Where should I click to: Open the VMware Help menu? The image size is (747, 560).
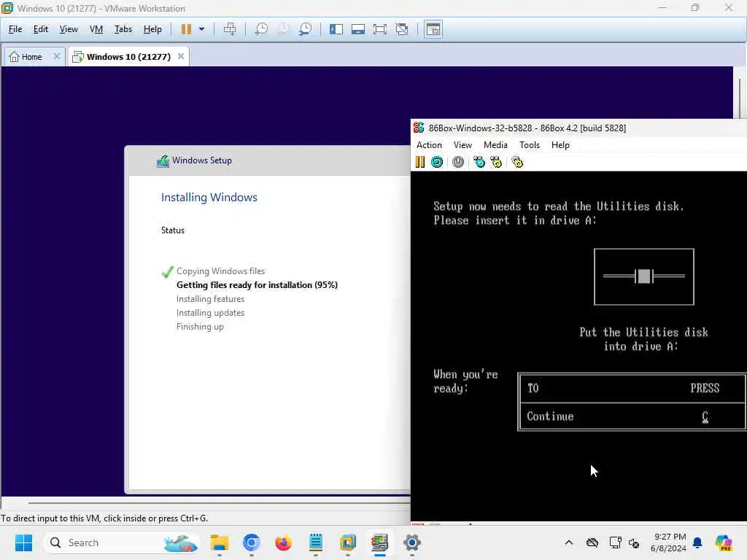pyautogui.click(x=152, y=29)
